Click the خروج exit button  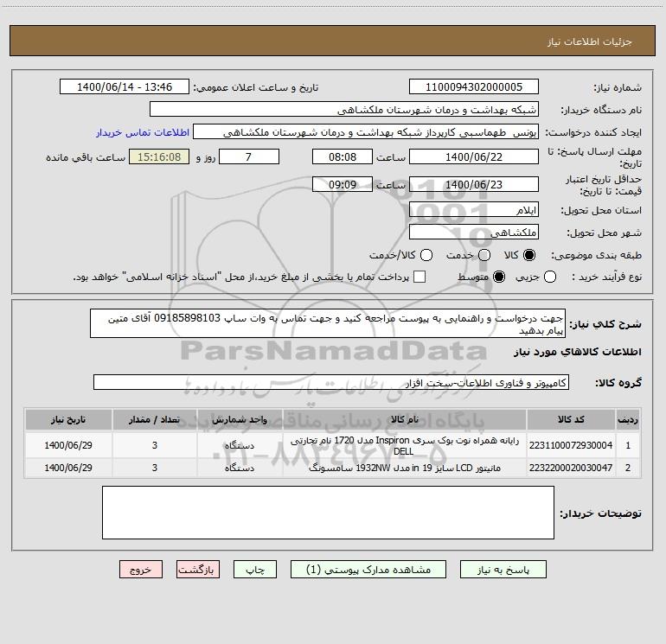pyautogui.click(x=141, y=570)
